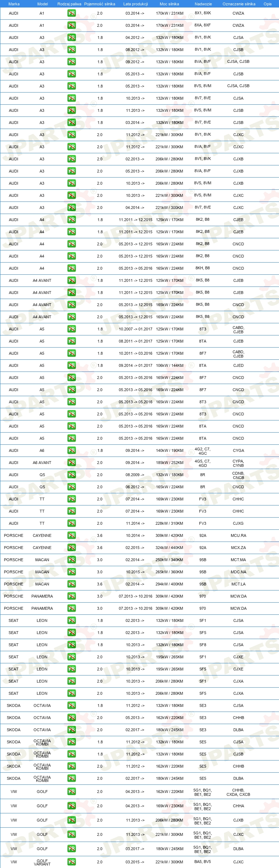Image resolution: width=279 pixels, height=868 pixels.
Task: Click fuel icon in VW GOLF CHHA row
Action: 71,806
